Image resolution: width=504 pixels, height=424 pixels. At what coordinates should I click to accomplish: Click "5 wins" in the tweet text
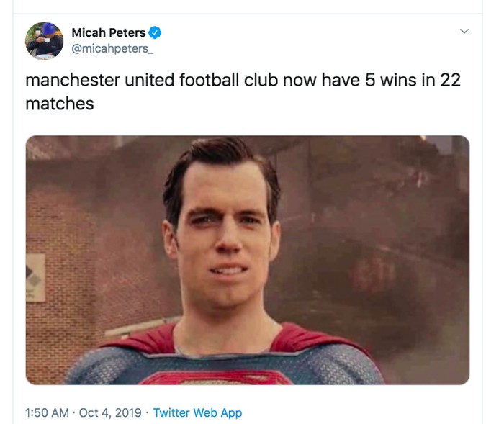390,80
